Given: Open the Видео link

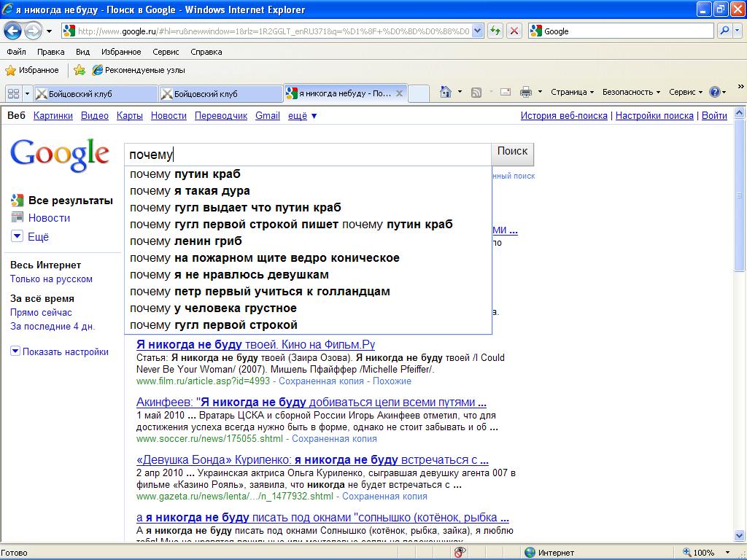Looking at the screenshot, I should [x=95, y=116].
